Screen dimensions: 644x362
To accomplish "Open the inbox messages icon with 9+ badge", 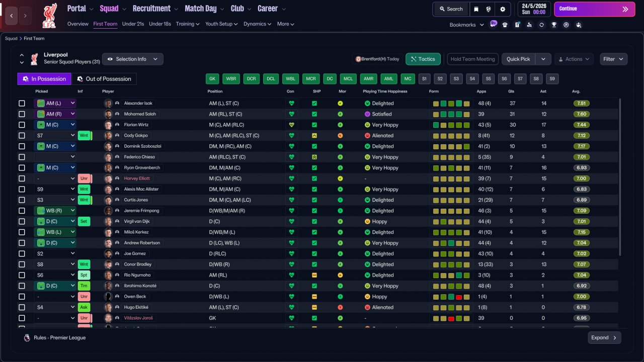I will pos(493,24).
